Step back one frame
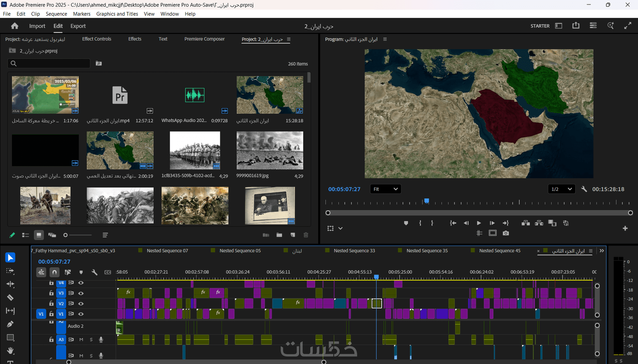The image size is (638, 364). point(466,223)
